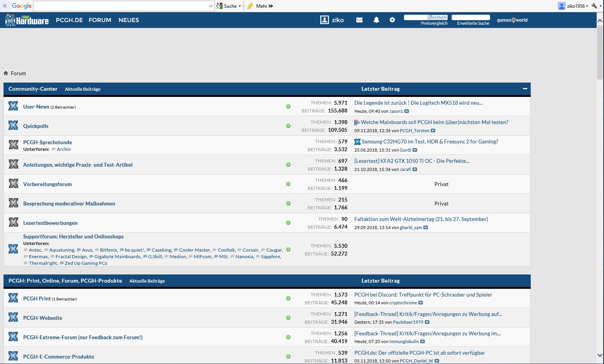604x364 pixels.
Task: Open the notifications bell icon
Action: 376,20
